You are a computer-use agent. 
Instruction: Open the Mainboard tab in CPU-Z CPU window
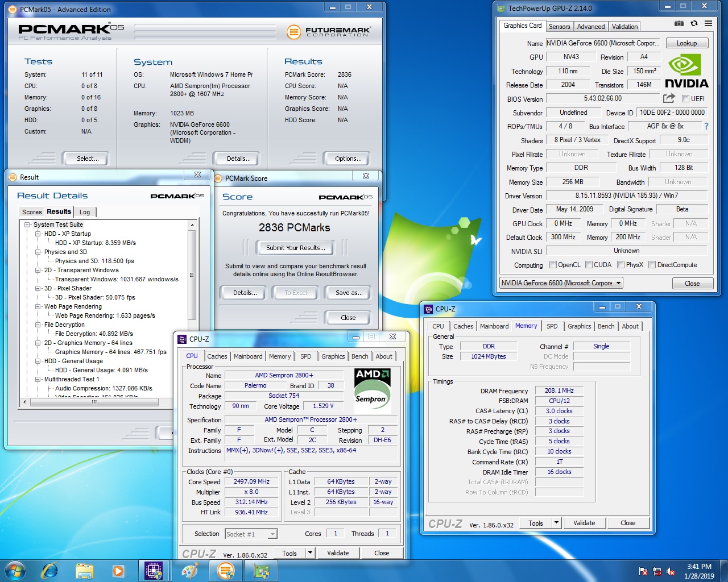(x=248, y=356)
